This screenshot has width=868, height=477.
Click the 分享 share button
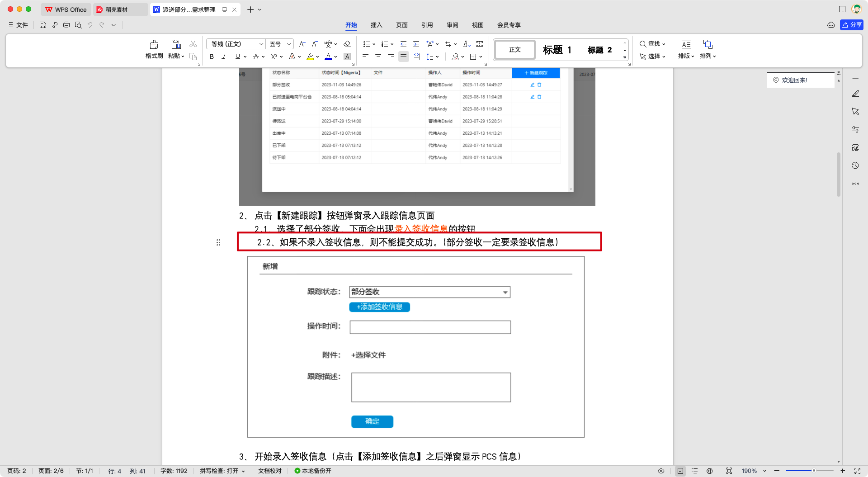click(x=851, y=25)
